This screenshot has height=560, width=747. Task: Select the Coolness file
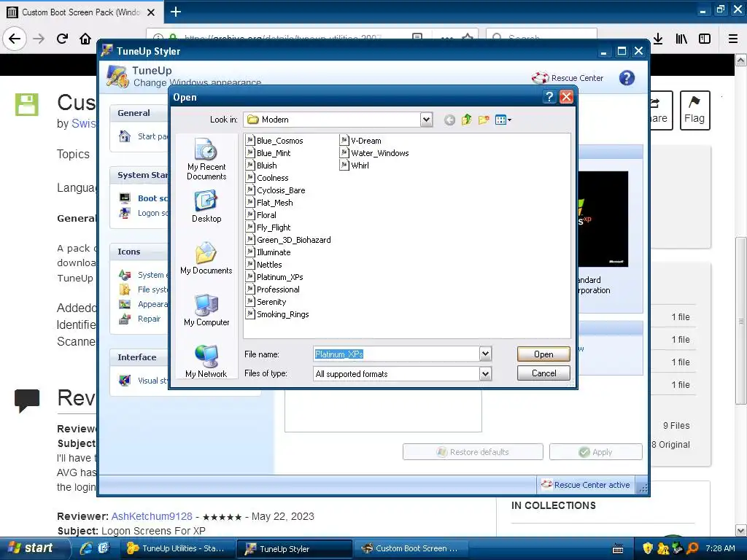[267, 178]
